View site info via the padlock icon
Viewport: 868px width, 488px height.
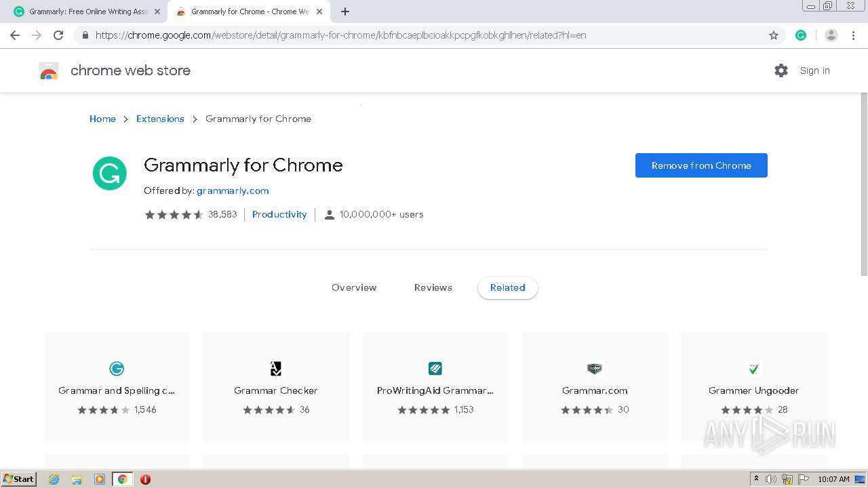[x=85, y=35]
